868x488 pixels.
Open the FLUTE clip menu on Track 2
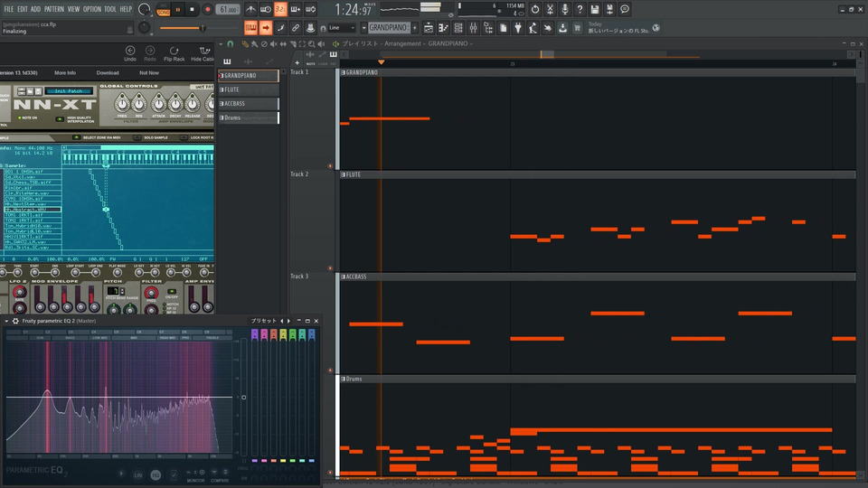344,174
